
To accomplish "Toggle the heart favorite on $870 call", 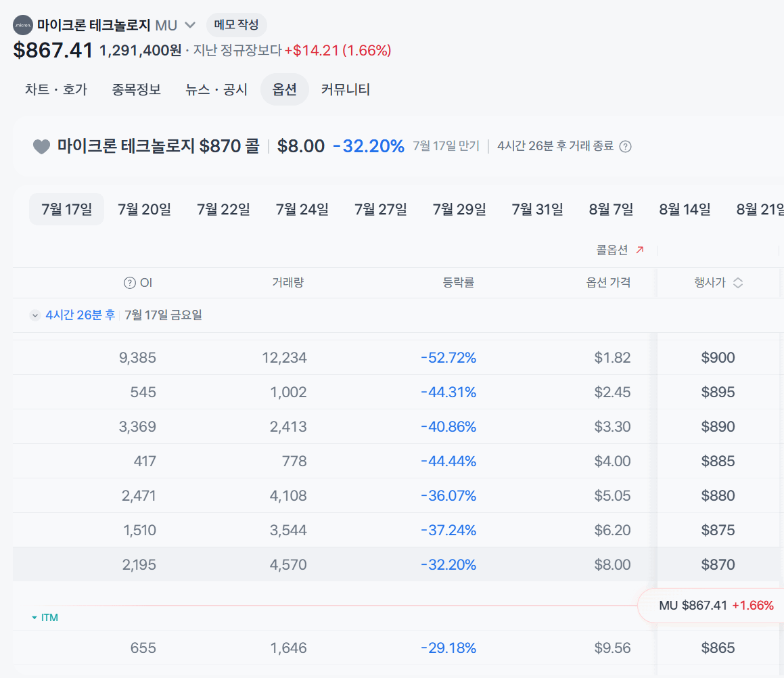I will tap(41, 147).
